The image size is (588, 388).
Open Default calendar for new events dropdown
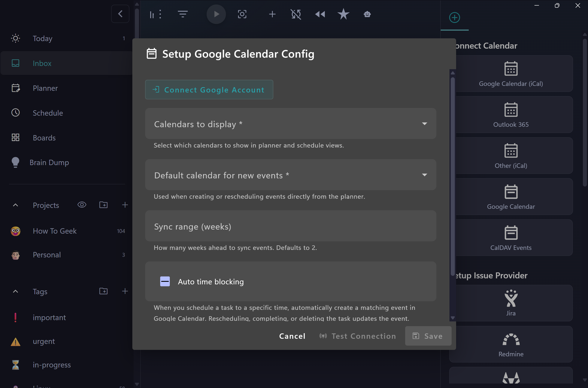pos(291,175)
